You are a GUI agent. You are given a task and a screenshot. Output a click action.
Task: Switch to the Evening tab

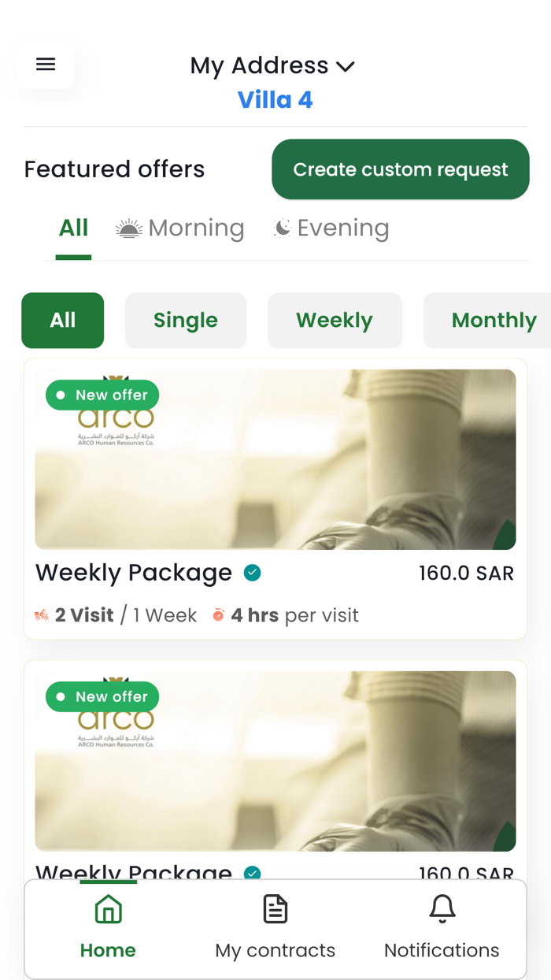tap(343, 228)
